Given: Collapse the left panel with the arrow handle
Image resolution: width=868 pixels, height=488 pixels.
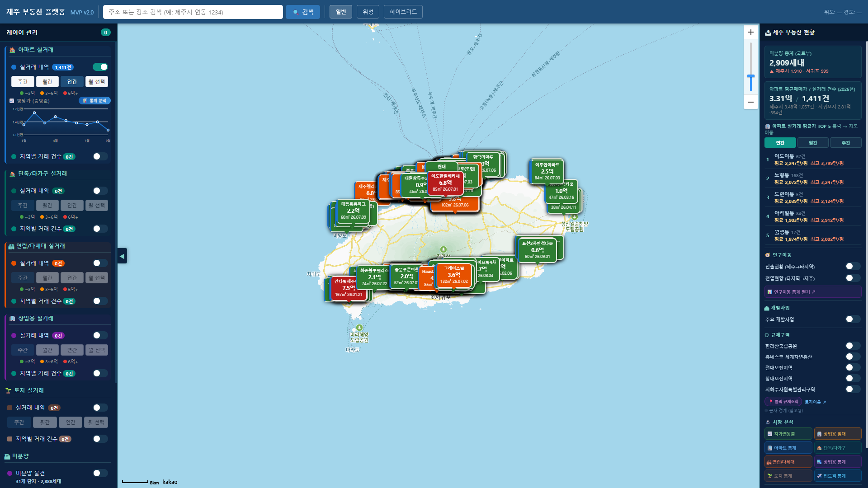Looking at the screenshot, I should 122,256.
